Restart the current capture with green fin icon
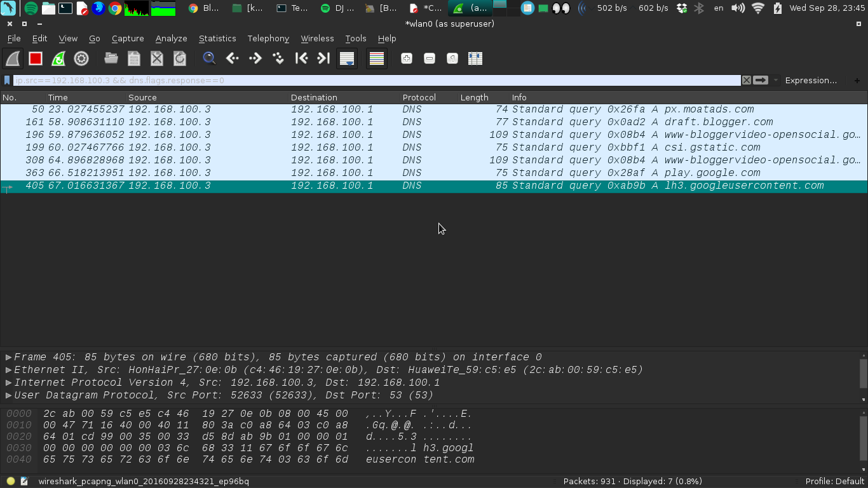Viewport: 868px width, 488px height. pyautogui.click(x=58, y=58)
